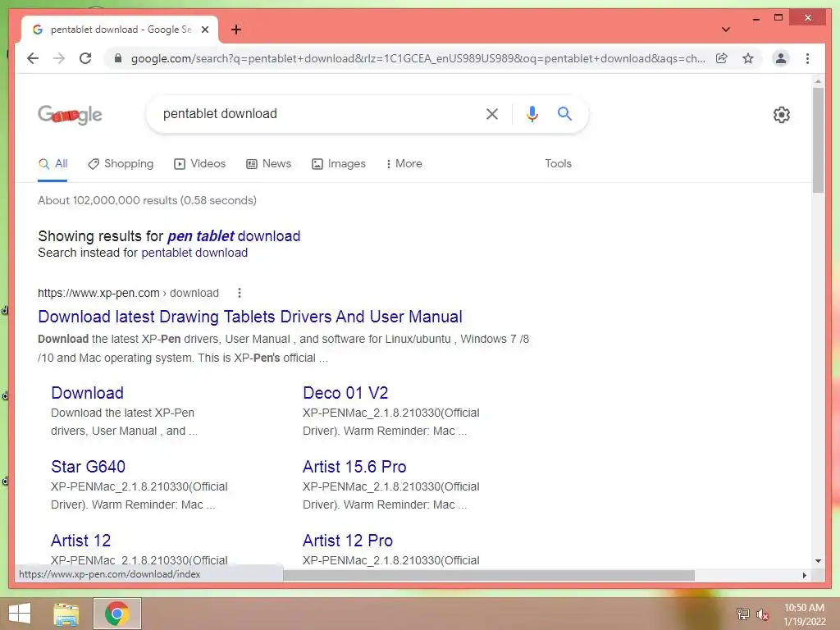Click the 'pen tablet download' suggestion link
840x630 pixels.
(x=234, y=236)
